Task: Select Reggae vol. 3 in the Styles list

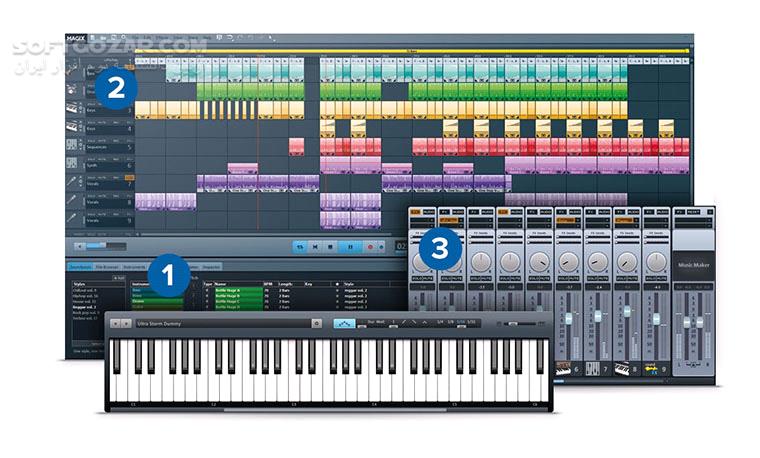Action: pos(85,307)
